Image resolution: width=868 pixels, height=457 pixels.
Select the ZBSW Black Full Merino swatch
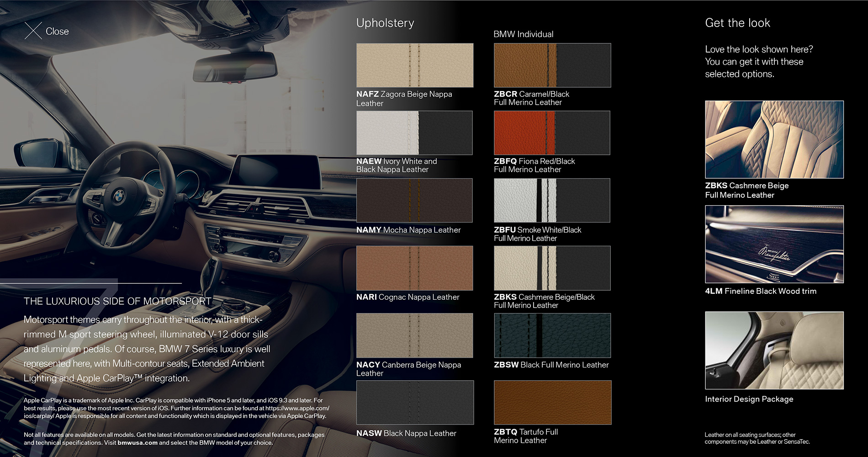(x=552, y=335)
